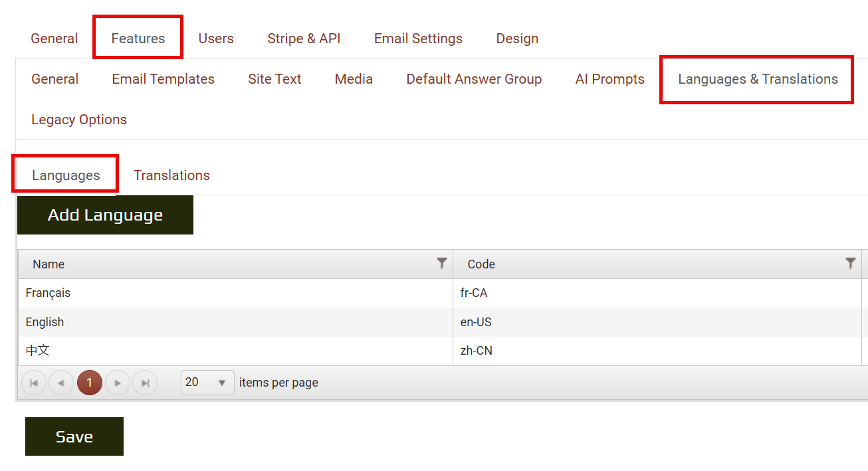This screenshot has width=868, height=471.
Task: Go to the first page arrow
Action: [34, 383]
